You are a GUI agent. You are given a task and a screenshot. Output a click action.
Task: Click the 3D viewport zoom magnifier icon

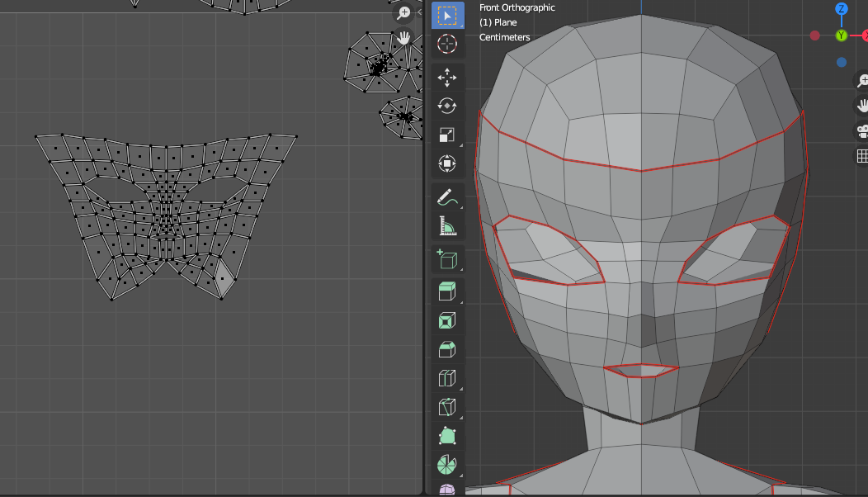tap(862, 80)
